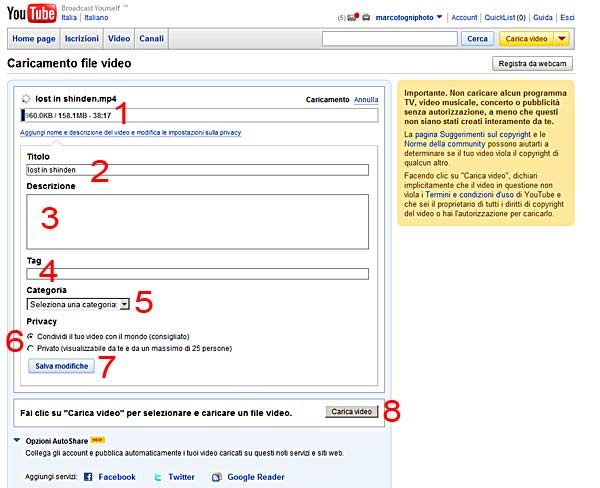Open the Account link

[x=464, y=17]
